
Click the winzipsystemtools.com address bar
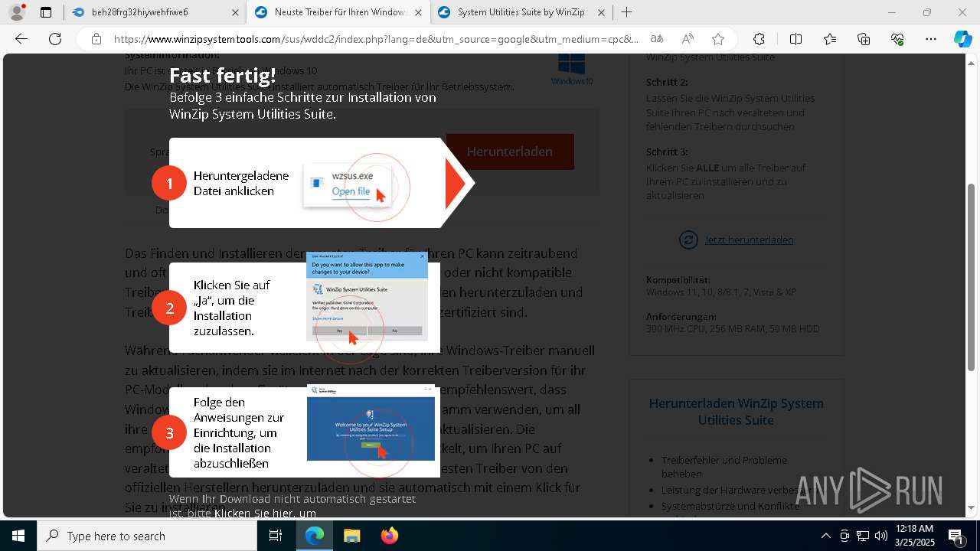click(375, 39)
